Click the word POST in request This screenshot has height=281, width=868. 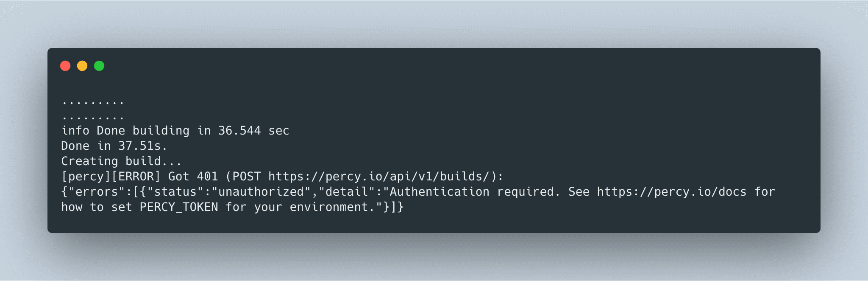tap(247, 176)
